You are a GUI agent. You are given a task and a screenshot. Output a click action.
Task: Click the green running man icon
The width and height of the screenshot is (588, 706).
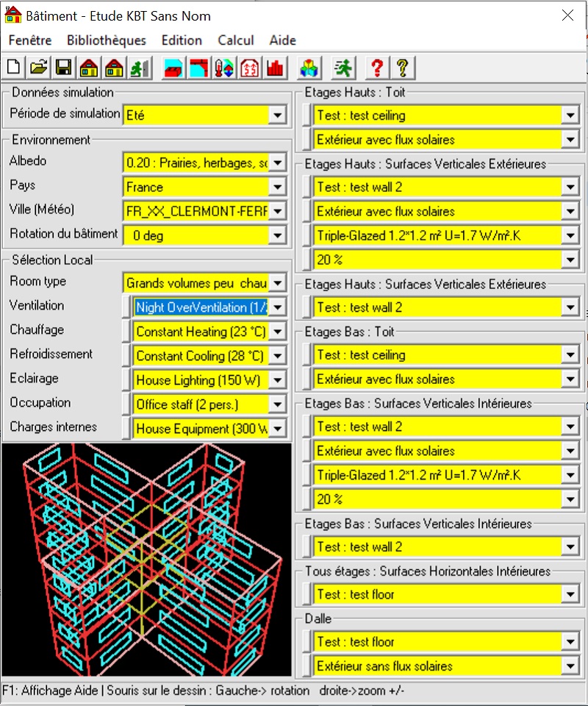click(343, 68)
